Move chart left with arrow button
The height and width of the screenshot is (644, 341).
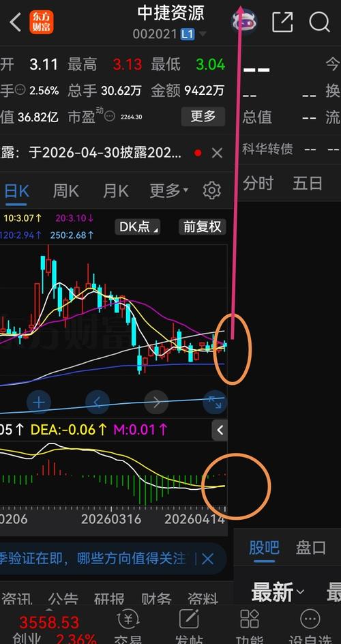click(x=98, y=402)
